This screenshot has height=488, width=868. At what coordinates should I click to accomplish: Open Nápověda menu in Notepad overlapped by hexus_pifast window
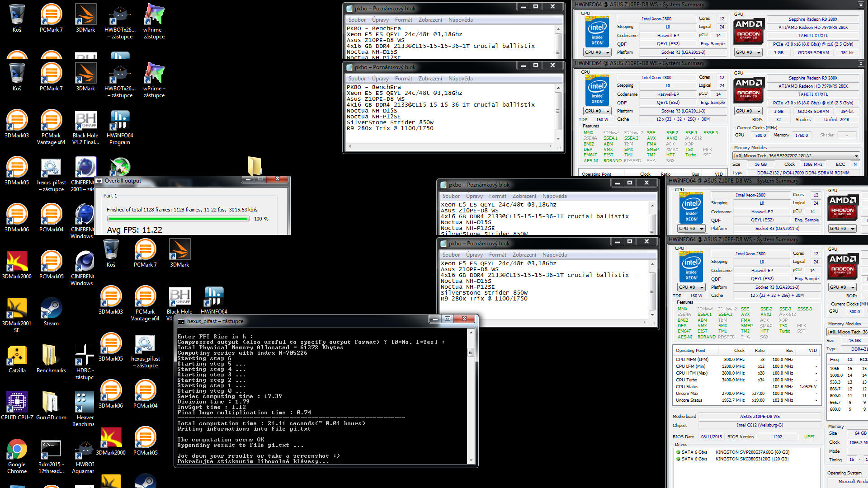[555, 255]
